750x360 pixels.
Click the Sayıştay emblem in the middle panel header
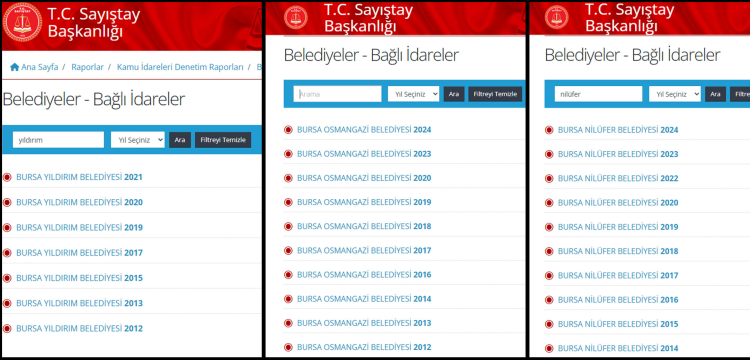[x=296, y=17]
